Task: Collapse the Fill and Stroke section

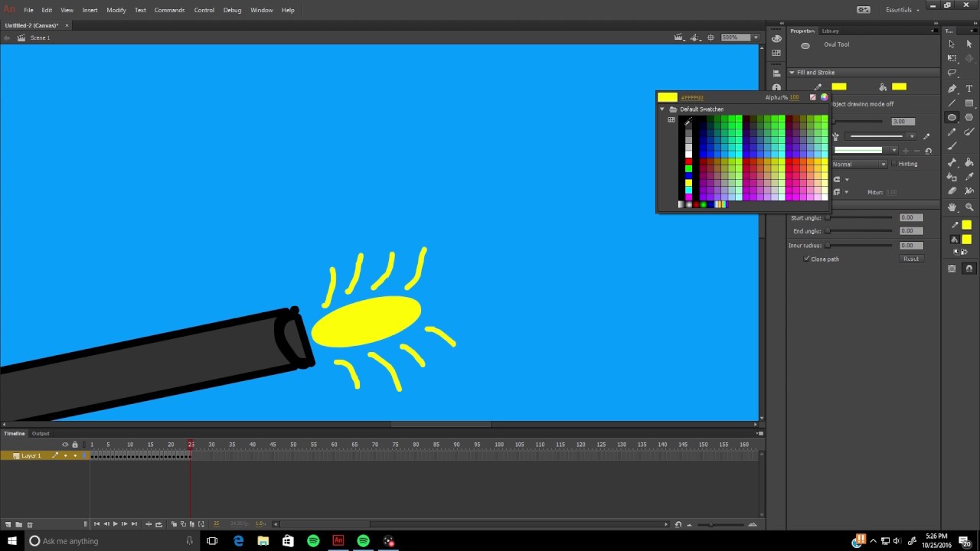Action: [x=792, y=73]
